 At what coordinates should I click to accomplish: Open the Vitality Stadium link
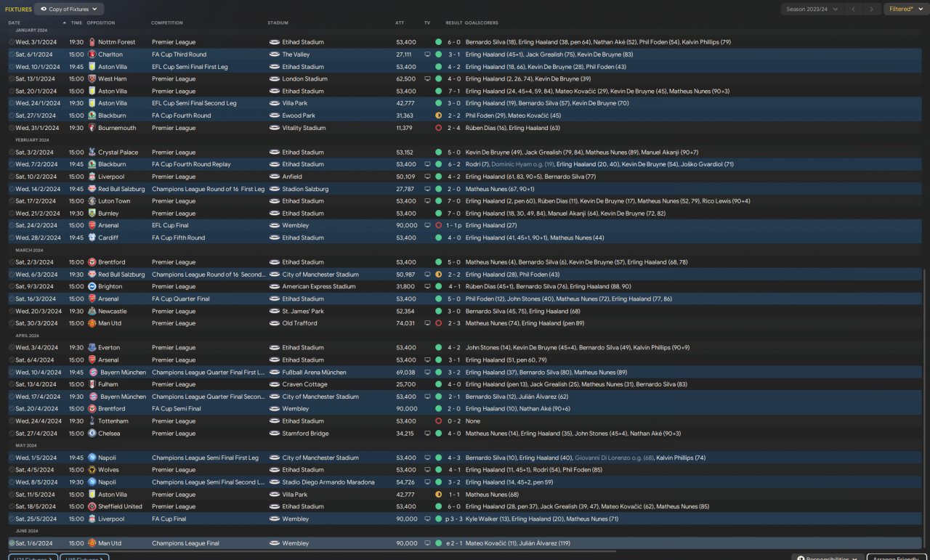point(304,128)
